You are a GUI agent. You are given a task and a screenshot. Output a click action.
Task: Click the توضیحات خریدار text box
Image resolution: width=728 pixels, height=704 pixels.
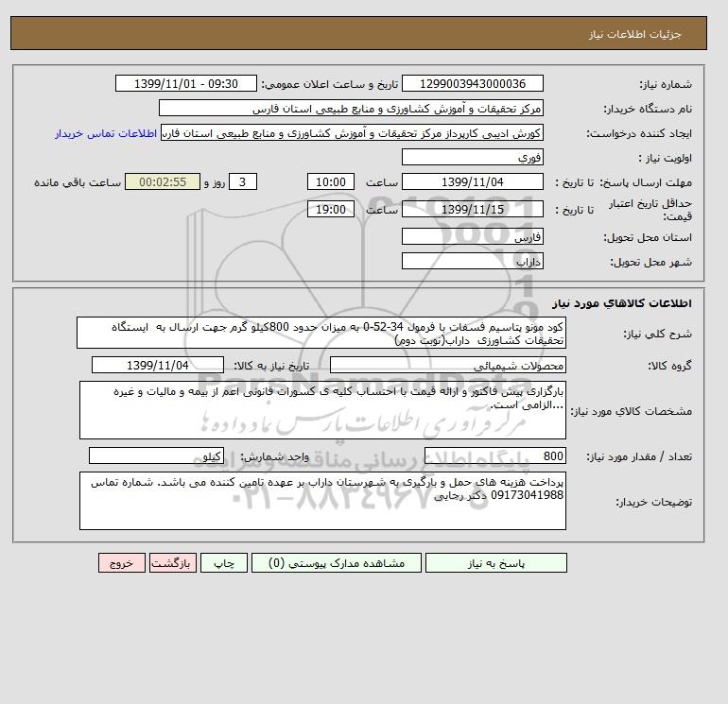point(322,501)
